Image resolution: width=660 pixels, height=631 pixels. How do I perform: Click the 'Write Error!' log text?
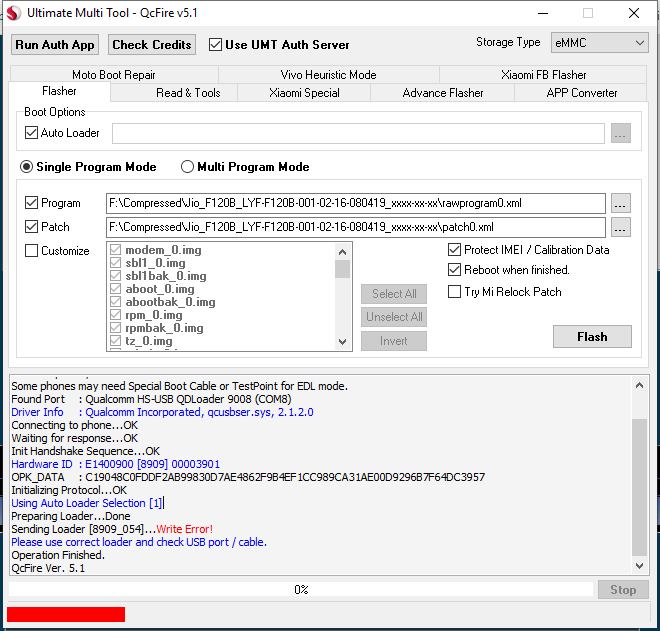(185, 529)
